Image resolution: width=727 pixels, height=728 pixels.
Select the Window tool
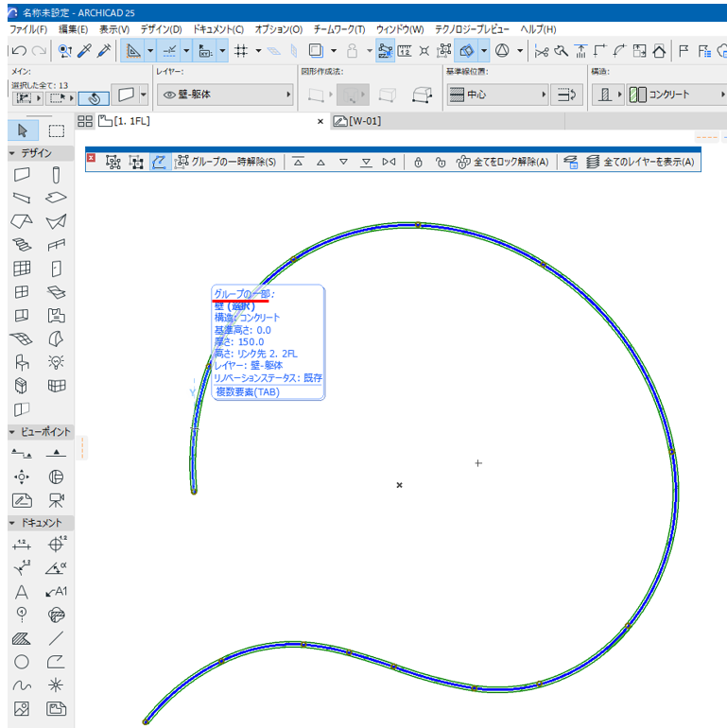coord(22,292)
